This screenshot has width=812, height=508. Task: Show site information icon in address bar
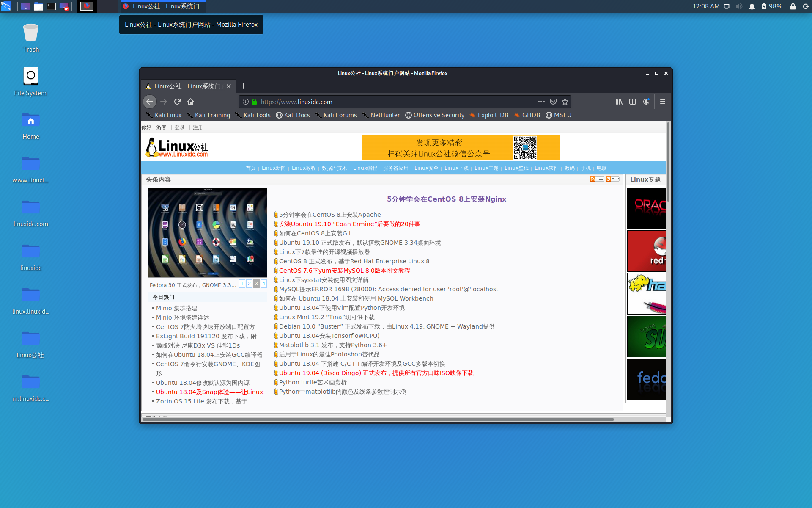click(x=246, y=102)
